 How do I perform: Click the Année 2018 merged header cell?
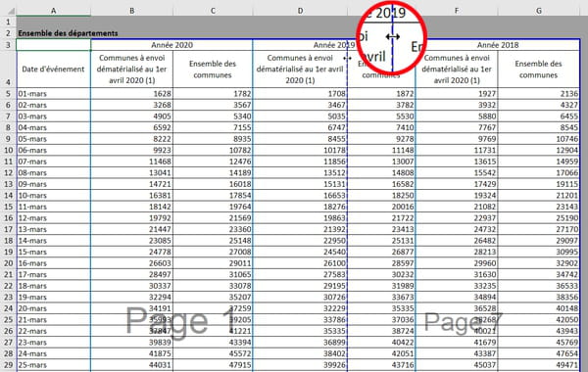(x=498, y=45)
